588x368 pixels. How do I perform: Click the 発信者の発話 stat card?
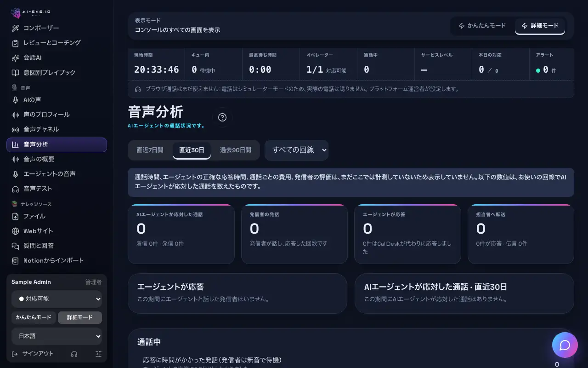coord(294,234)
